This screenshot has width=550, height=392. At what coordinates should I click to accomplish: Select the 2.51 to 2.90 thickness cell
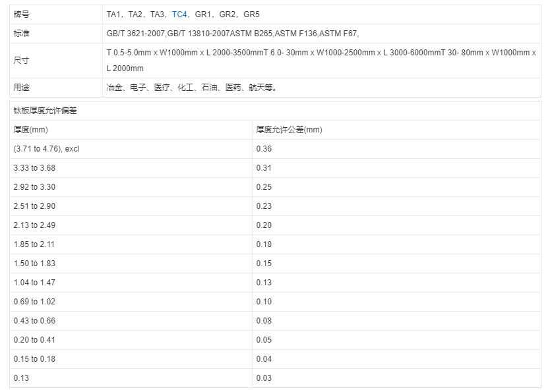(x=34, y=206)
